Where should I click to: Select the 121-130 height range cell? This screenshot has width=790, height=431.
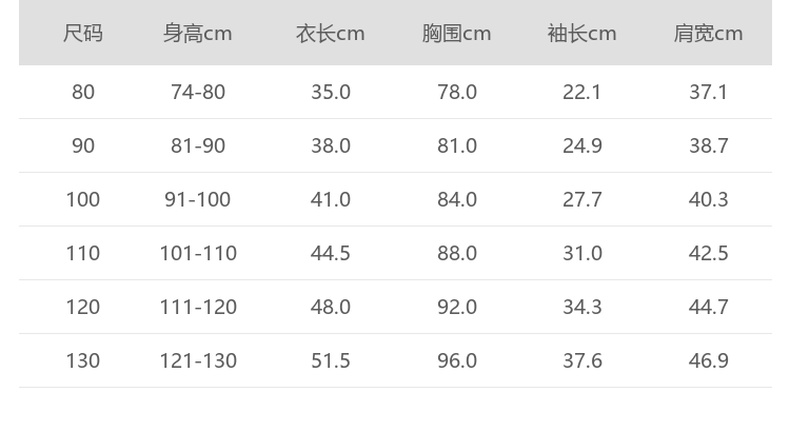point(198,361)
